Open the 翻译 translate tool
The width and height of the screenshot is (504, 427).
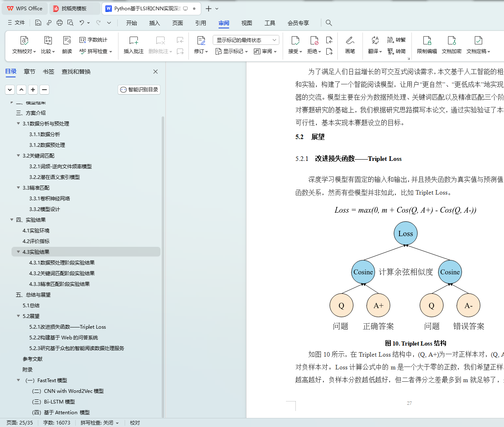(375, 45)
